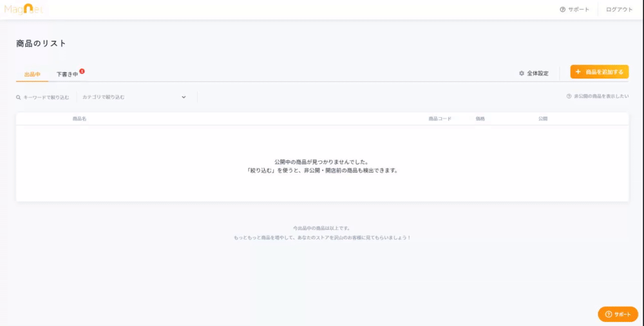644x326 pixels.
Task: Open the カテゴリで絞り込む dropdown
Action: (135, 97)
